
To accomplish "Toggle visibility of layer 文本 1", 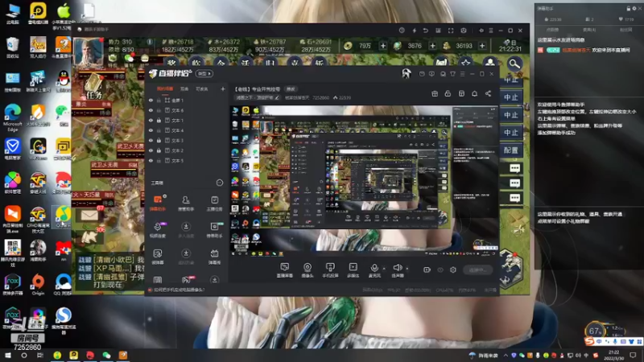I will (x=151, y=120).
